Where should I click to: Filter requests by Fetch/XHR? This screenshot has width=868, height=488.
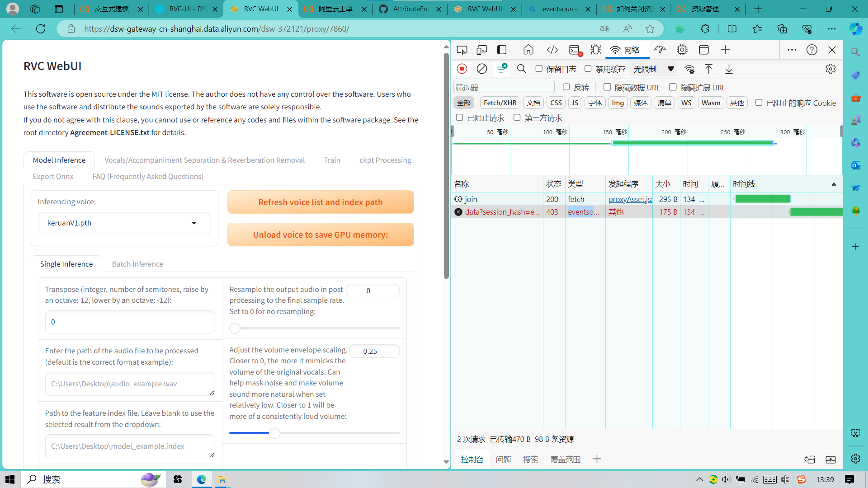click(x=500, y=103)
